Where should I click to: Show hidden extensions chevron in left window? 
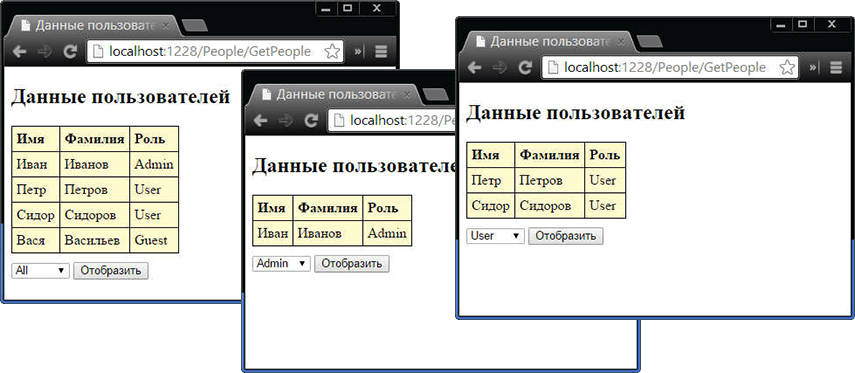point(359,52)
